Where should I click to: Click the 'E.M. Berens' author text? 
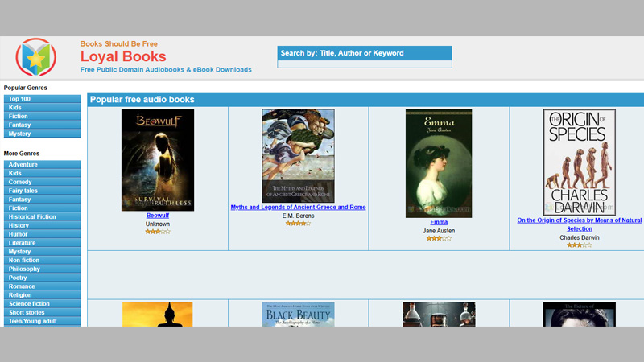tap(298, 216)
